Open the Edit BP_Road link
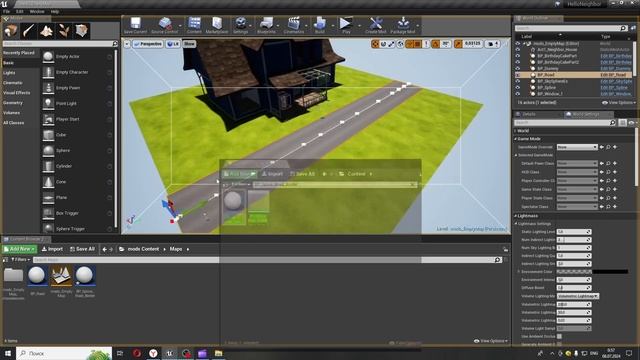Image resolution: width=640 pixels, height=360 pixels. pos(613,75)
